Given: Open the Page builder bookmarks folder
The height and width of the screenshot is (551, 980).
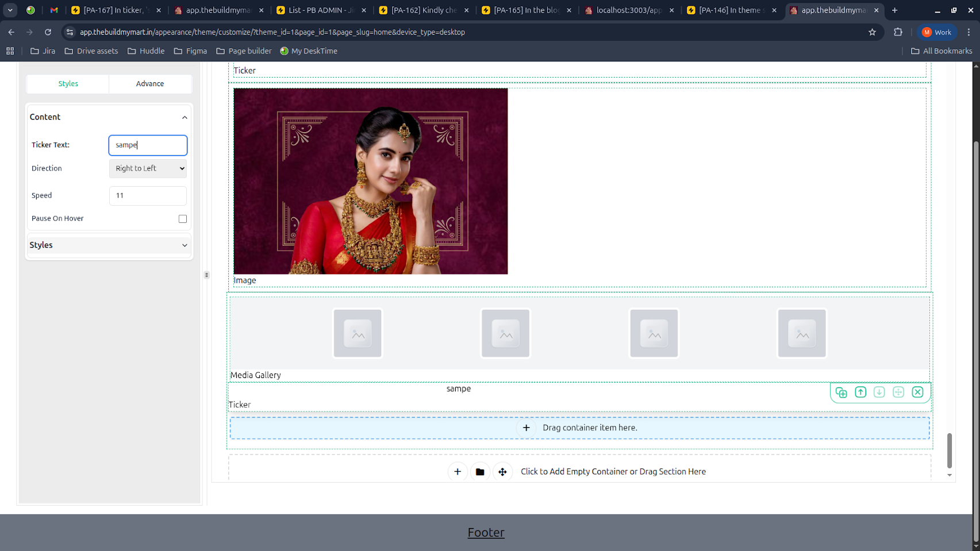Looking at the screenshot, I should tap(244, 51).
